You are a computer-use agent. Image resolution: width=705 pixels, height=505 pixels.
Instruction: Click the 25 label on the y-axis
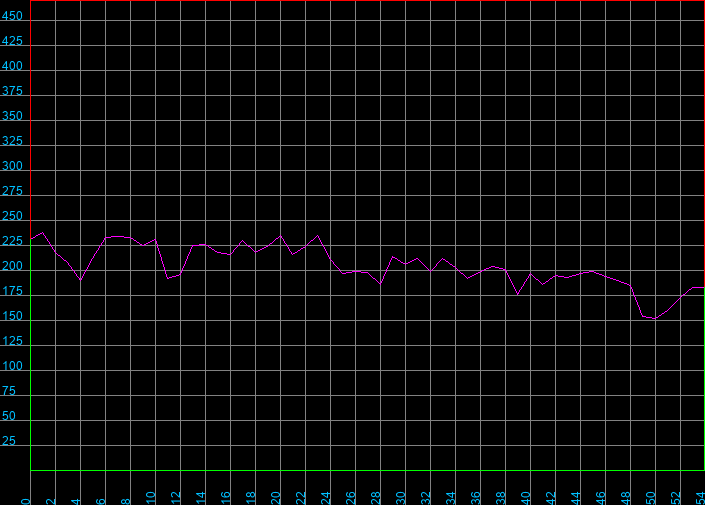[9, 441]
